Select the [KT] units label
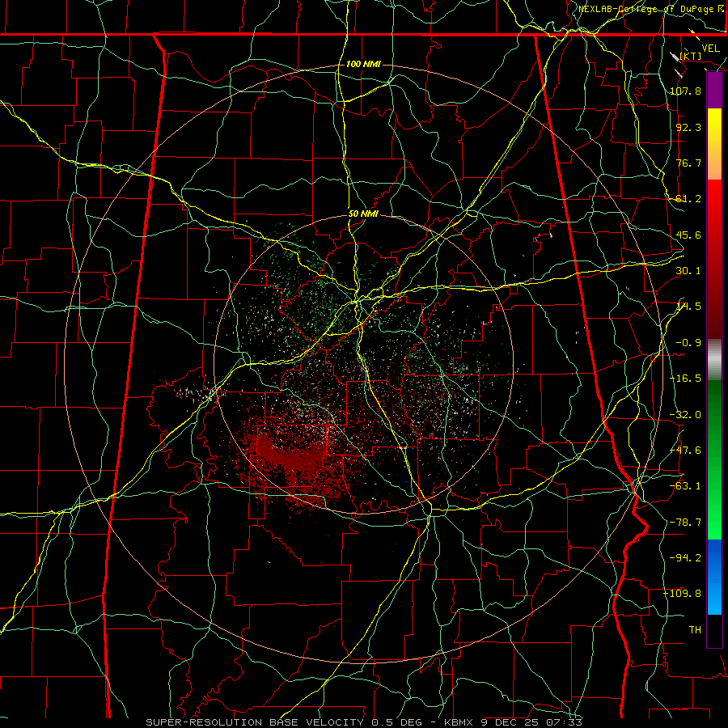This screenshot has width=728, height=728. coord(691,56)
